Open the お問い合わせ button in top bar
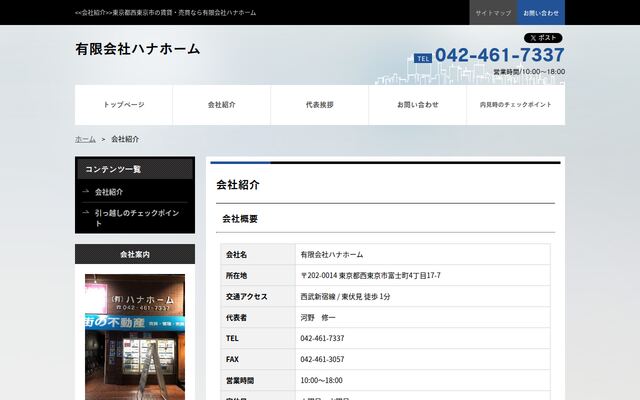This screenshot has height=400, width=640. [x=541, y=13]
